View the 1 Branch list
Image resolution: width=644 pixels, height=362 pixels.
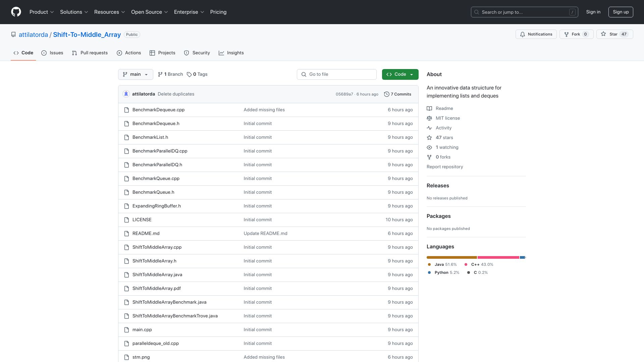point(170,74)
